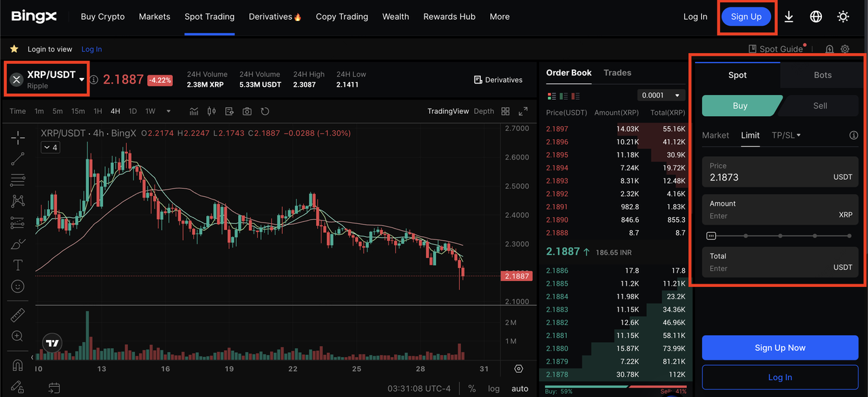Viewport: 868px width, 397px height.
Task: Show the combined buy and sell orders view
Action: (551, 96)
